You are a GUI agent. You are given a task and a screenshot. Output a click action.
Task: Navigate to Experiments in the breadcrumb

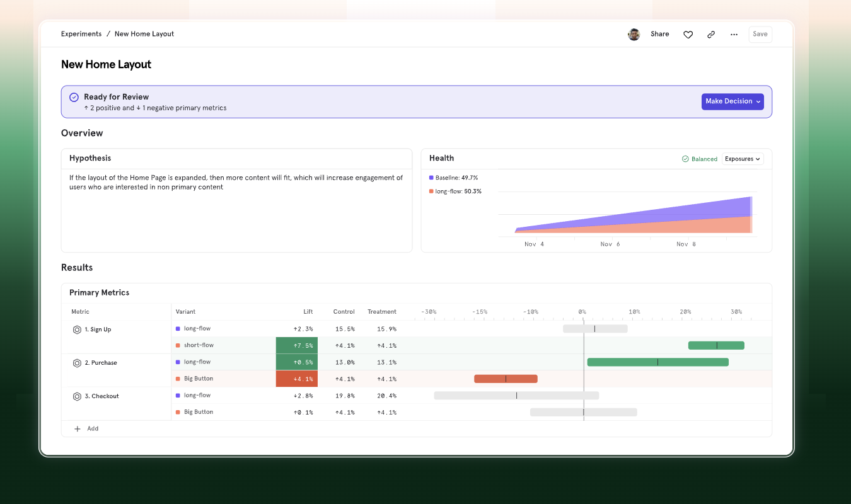(x=81, y=33)
